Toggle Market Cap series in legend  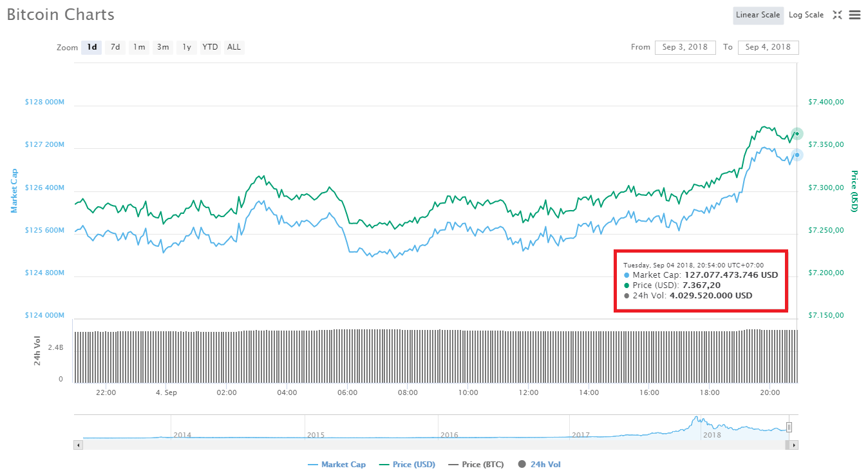click(x=337, y=465)
